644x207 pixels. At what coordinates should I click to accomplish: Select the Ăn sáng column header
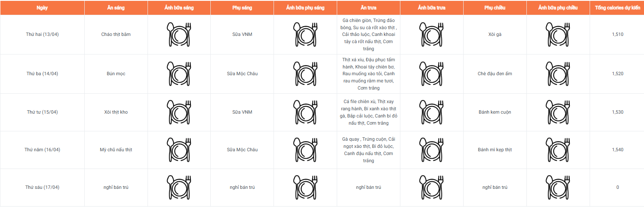(x=116, y=8)
